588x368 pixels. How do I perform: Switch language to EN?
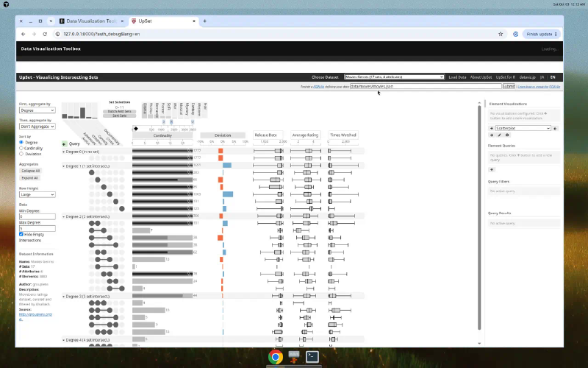coord(553,77)
